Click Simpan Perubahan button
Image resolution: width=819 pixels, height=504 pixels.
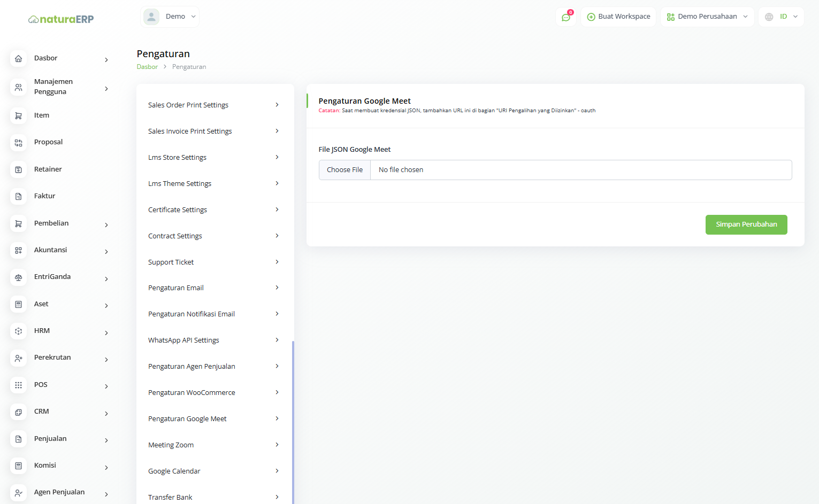(x=746, y=224)
